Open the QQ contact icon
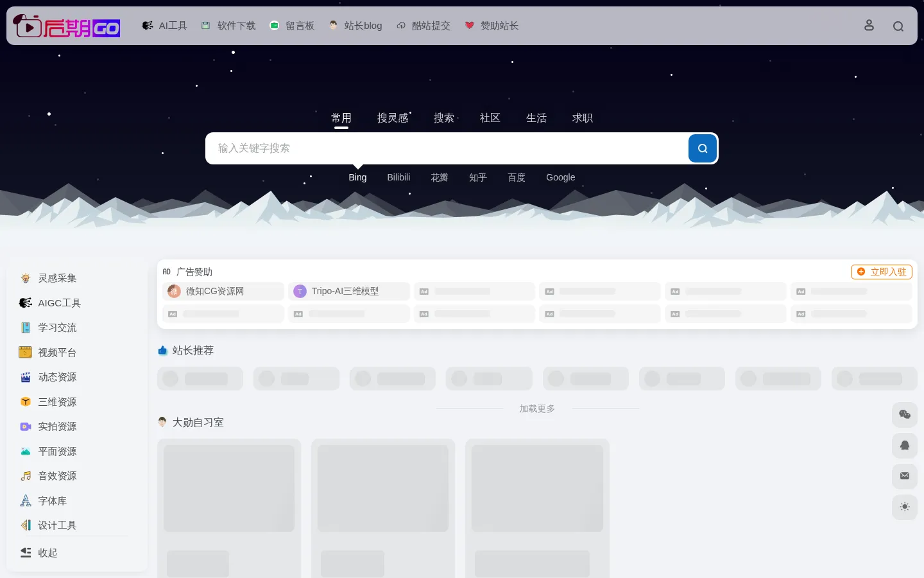 click(x=905, y=445)
